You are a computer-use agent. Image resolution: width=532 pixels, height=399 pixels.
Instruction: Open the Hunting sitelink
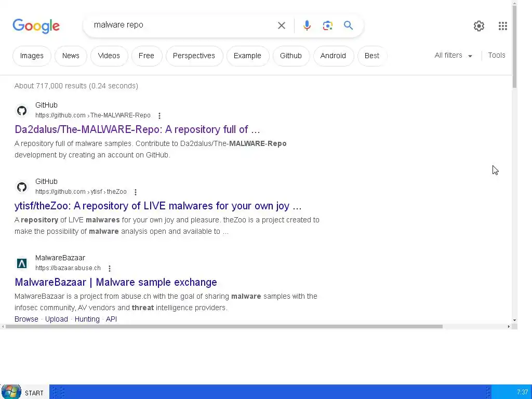coord(87,319)
